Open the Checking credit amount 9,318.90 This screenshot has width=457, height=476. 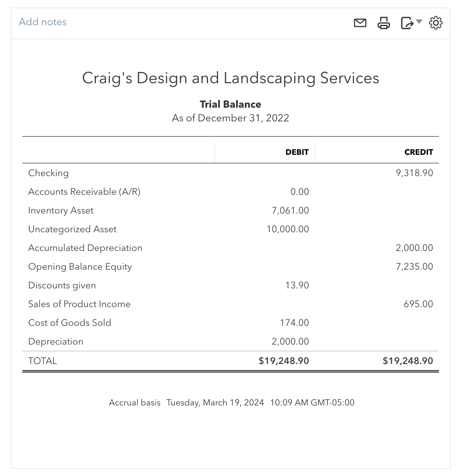pos(414,173)
